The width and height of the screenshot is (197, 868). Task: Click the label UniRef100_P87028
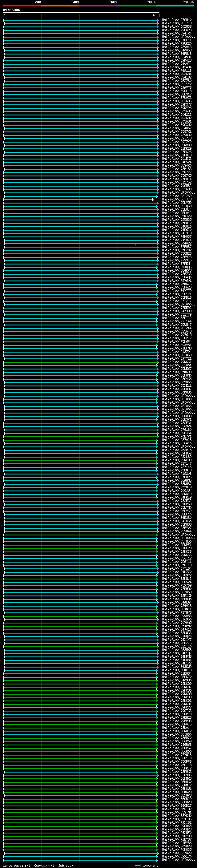tap(177, 440)
